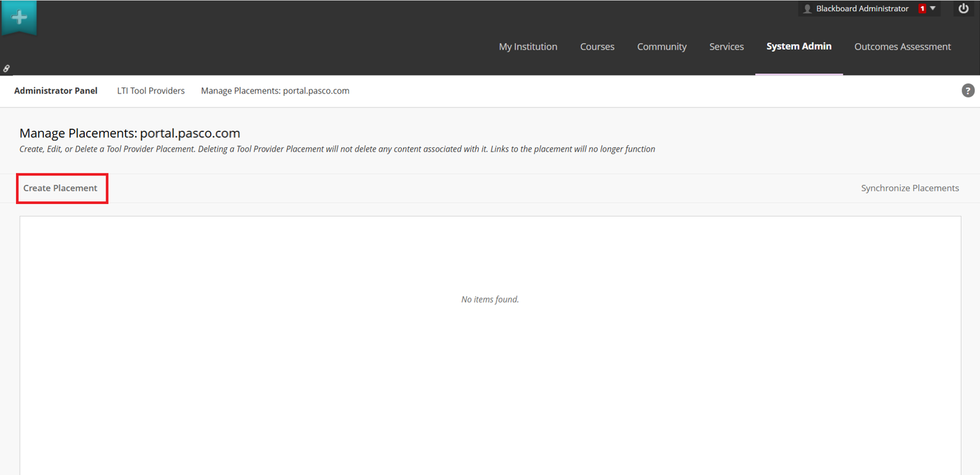Open the Services tab
Image resolution: width=980 pixels, height=475 pixels.
727,46
